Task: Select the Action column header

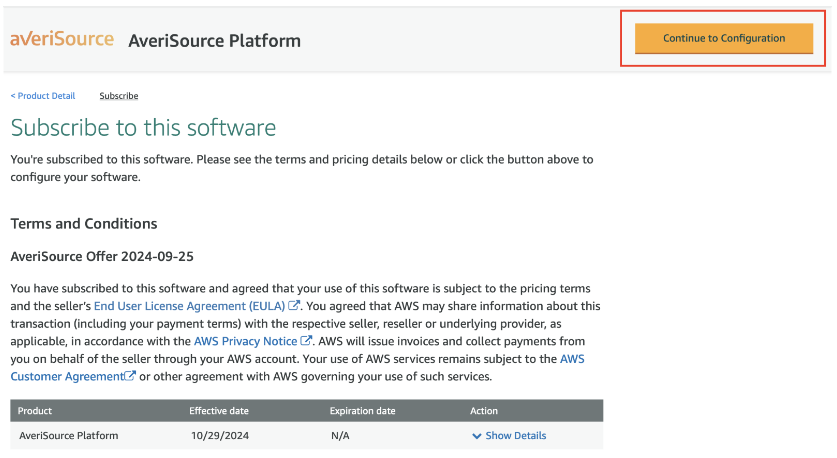Action: pos(484,410)
